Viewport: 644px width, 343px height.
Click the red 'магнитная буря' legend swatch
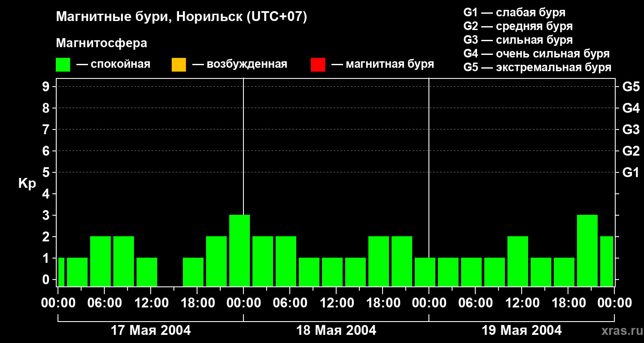point(318,65)
